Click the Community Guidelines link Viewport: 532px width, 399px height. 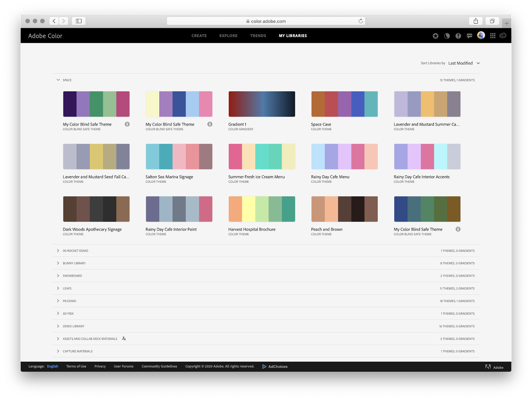click(x=159, y=366)
